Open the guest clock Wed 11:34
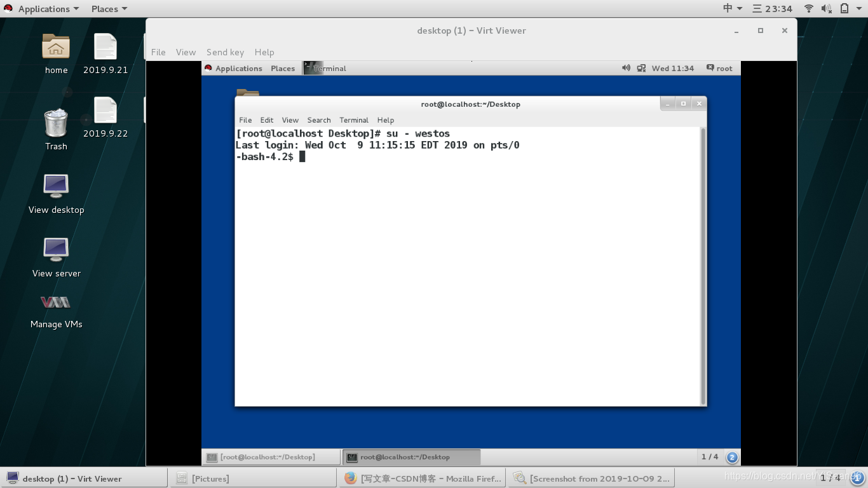 click(673, 68)
